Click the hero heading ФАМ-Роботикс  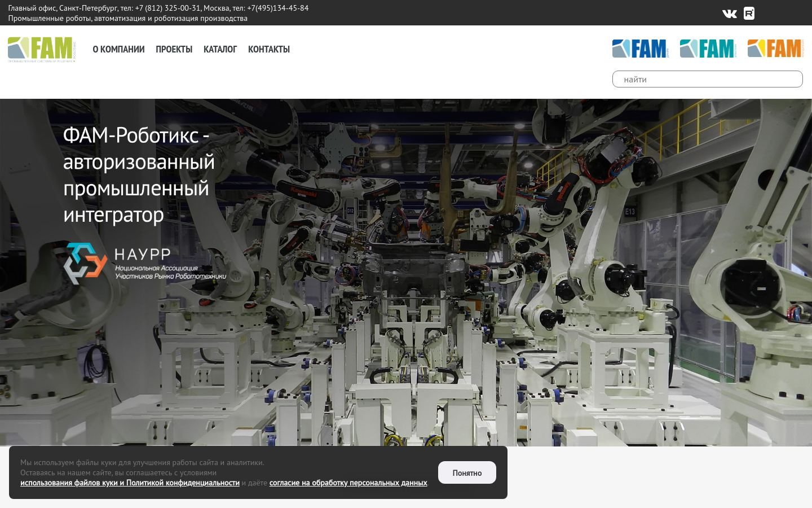click(x=139, y=175)
